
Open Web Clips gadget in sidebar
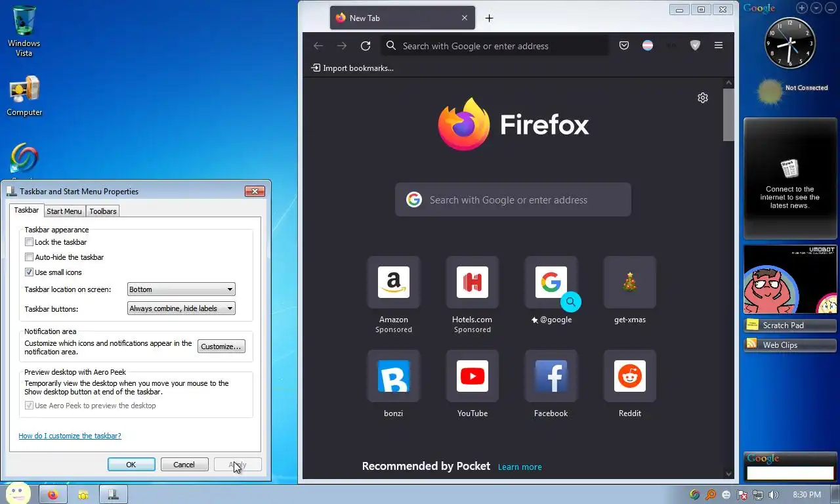pyautogui.click(x=790, y=345)
